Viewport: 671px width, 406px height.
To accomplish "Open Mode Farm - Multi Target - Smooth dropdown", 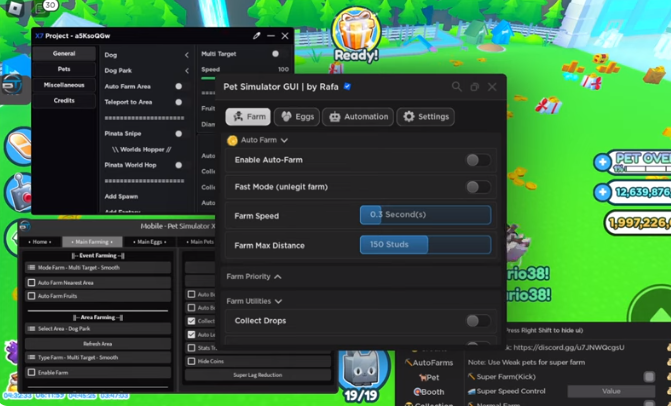I will (98, 268).
